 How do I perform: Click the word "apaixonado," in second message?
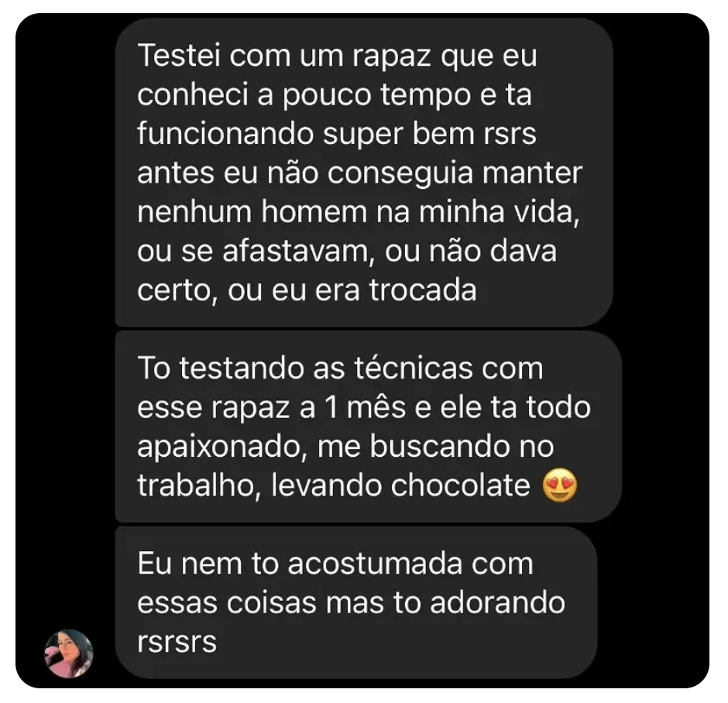coord(222,448)
